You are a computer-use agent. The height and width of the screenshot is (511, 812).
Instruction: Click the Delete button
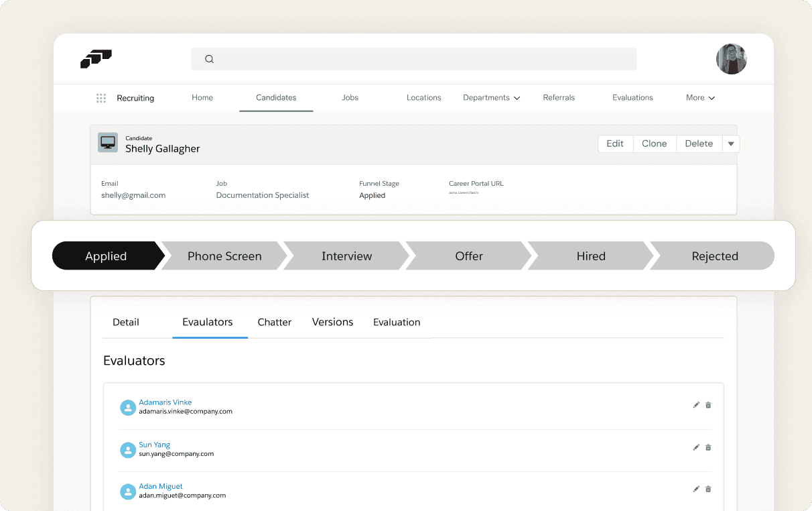[x=699, y=144]
